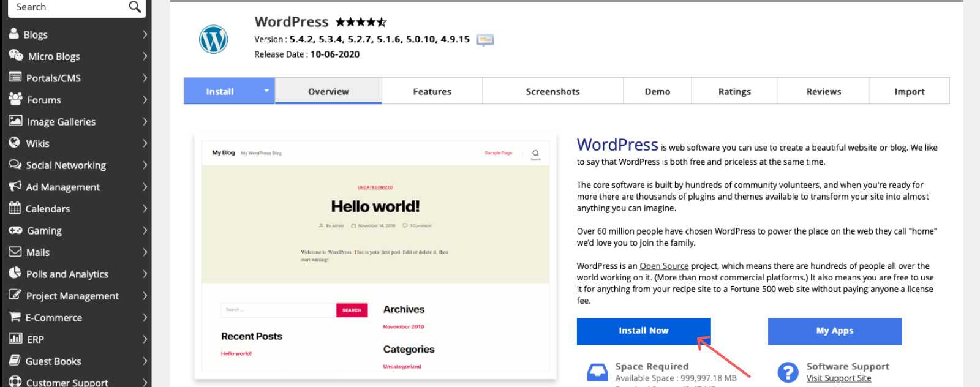Open the Screenshots tab
980x387 pixels.
pyautogui.click(x=552, y=91)
